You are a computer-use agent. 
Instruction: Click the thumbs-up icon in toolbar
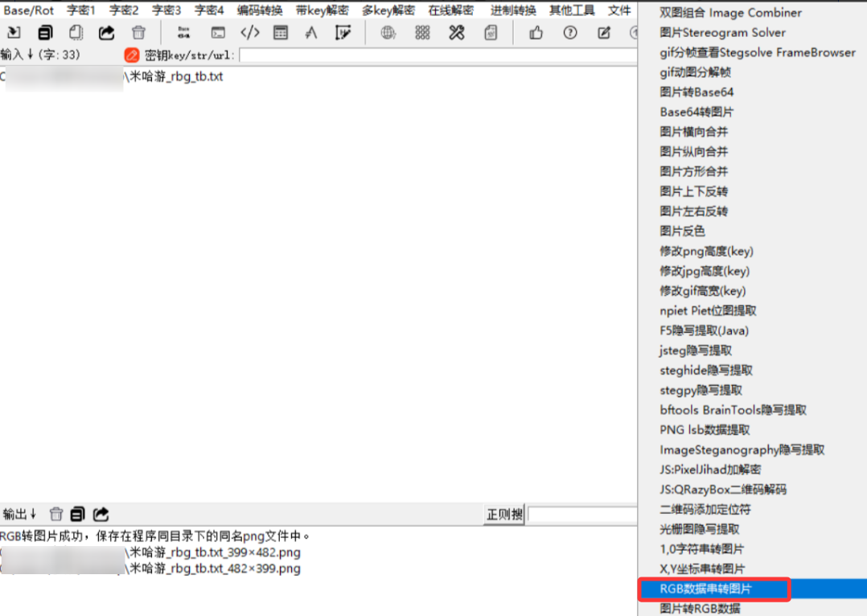click(x=536, y=33)
